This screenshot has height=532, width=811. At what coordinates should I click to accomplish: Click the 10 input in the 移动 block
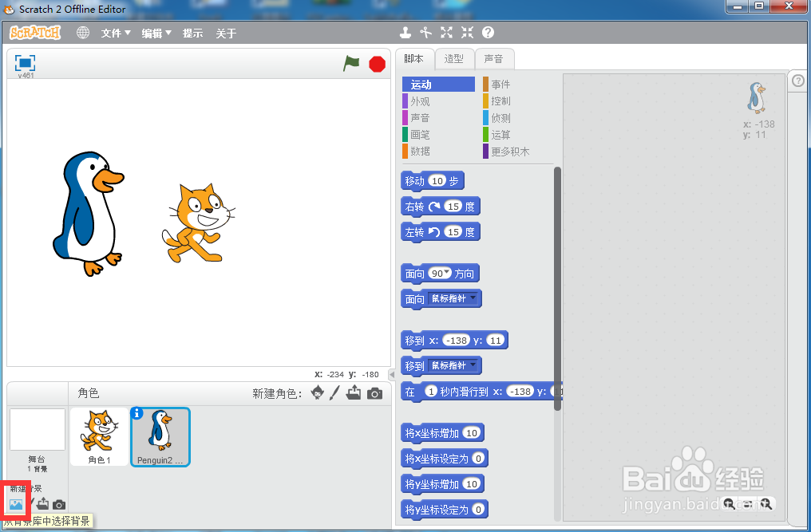[x=436, y=181]
